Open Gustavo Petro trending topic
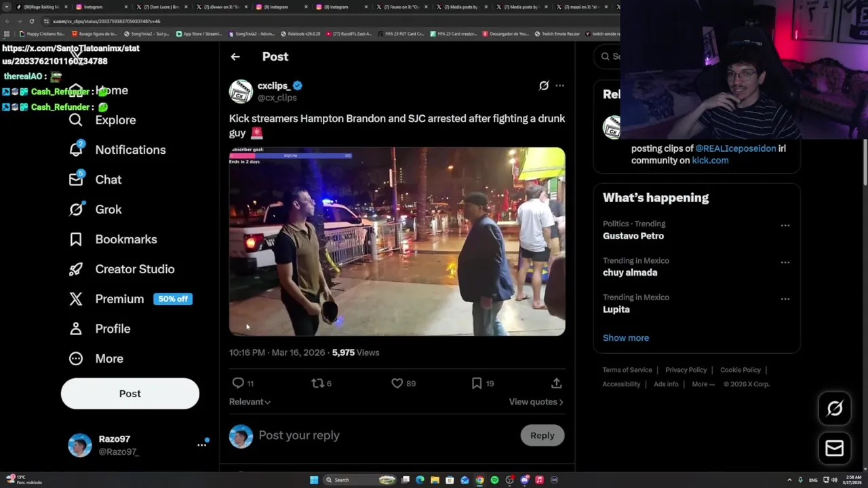This screenshot has height=488, width=868. [633, 236]
